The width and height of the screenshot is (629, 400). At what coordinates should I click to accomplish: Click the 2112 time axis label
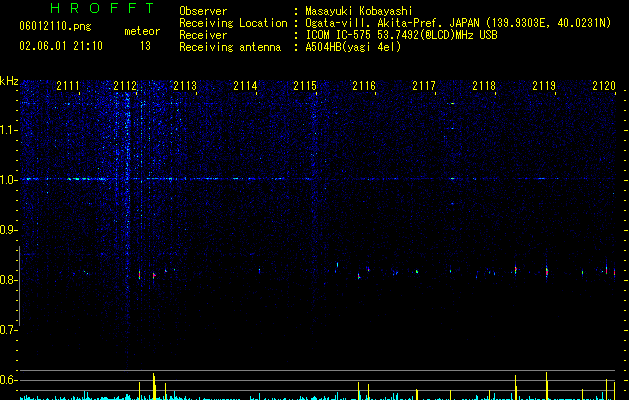(x=125, y=86)
